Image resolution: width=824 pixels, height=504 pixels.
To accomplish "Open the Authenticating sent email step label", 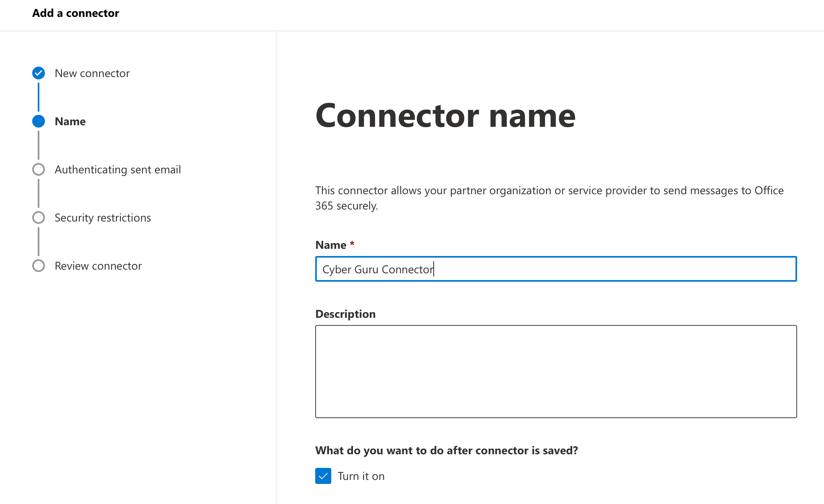I will coord(118,170).
